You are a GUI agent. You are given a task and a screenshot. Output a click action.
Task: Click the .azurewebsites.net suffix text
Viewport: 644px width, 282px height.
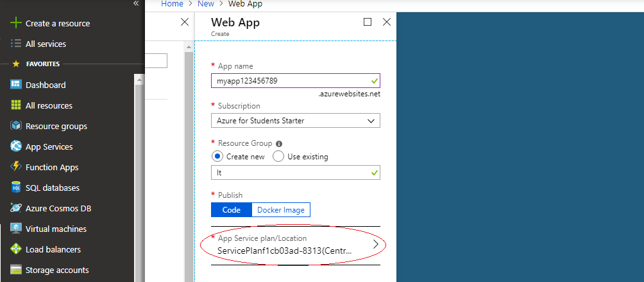tap(349, 94)
